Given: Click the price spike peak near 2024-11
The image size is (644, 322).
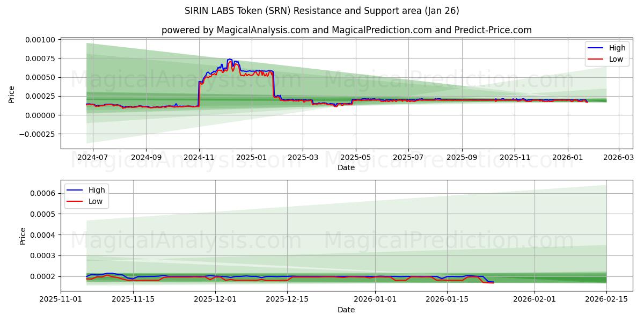Looking at the screenshot, I should (229, 59).
